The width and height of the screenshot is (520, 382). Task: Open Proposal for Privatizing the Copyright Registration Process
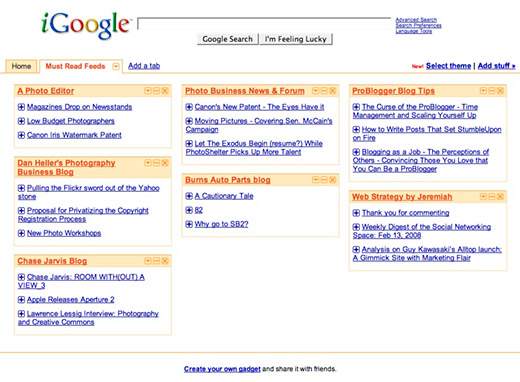[x=83, y=215]
